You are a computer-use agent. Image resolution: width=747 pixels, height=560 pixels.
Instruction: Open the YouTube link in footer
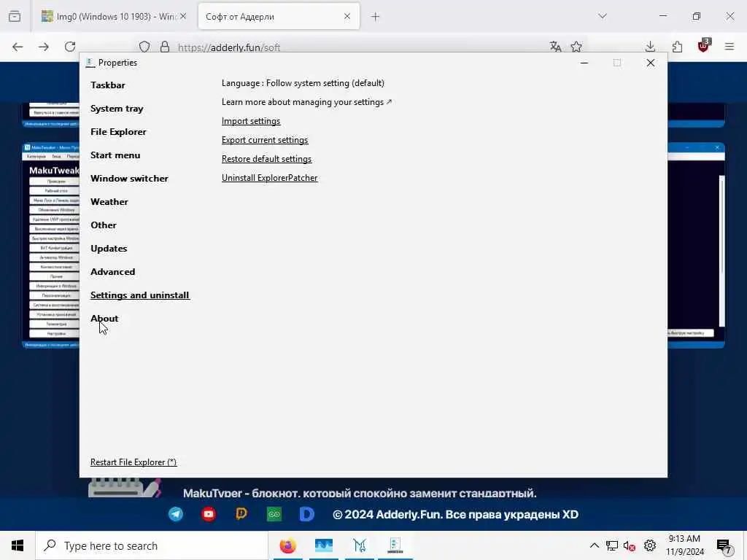tap(209, 514)
